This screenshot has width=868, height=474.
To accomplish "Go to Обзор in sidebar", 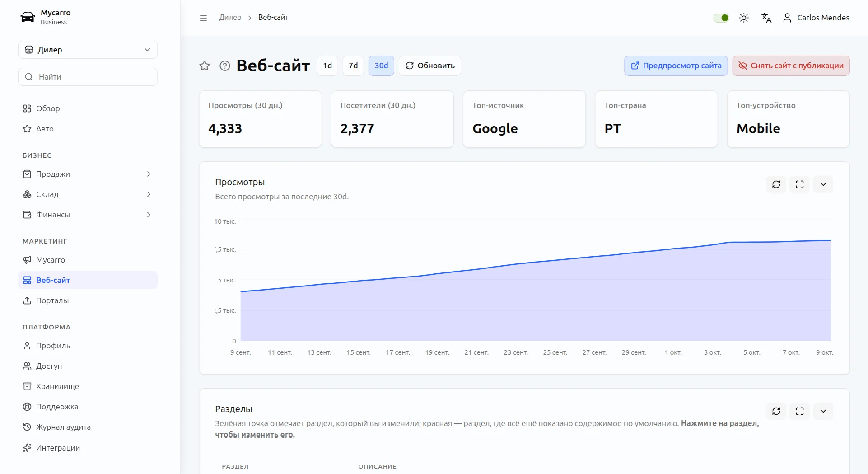I will (88, 108).
